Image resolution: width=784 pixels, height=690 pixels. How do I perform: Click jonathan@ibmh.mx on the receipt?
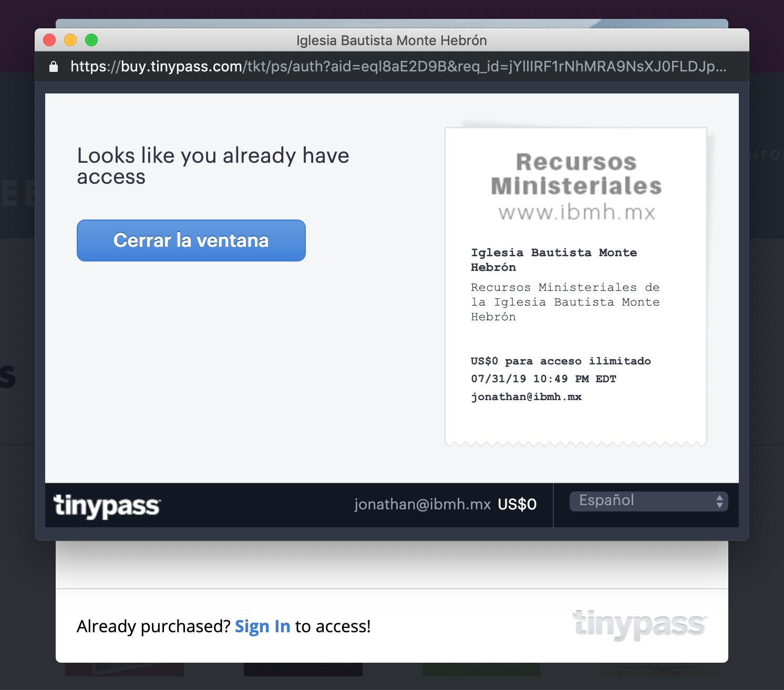tap(526, 396)
